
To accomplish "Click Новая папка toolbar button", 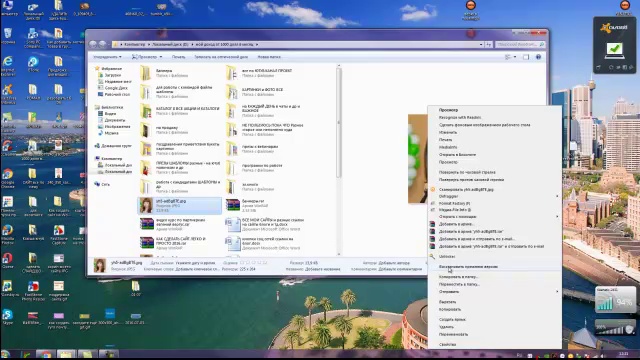I will pos(269,57).
